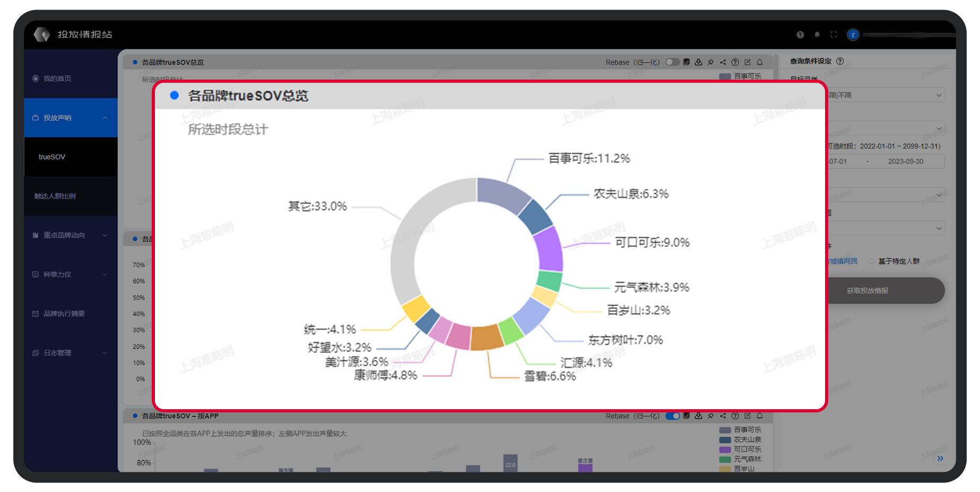Open the 不限|不限 category dropdown
The height and width of the screenshot is (492, 980).
pyautogui.click(x=886, y=95)
